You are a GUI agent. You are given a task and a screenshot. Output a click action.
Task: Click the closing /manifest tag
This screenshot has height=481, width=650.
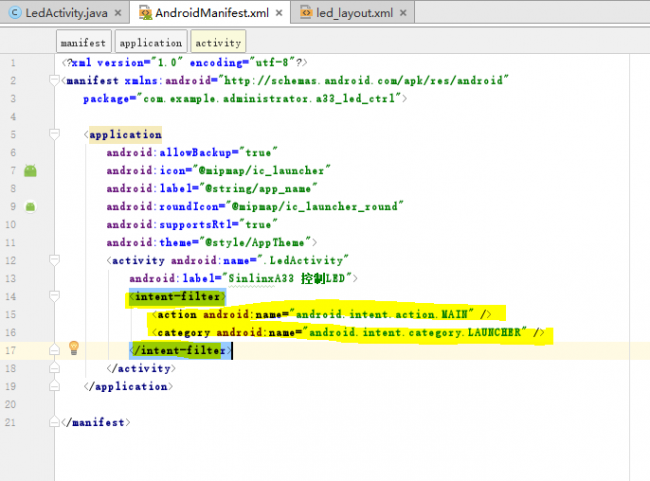[96, 422]
